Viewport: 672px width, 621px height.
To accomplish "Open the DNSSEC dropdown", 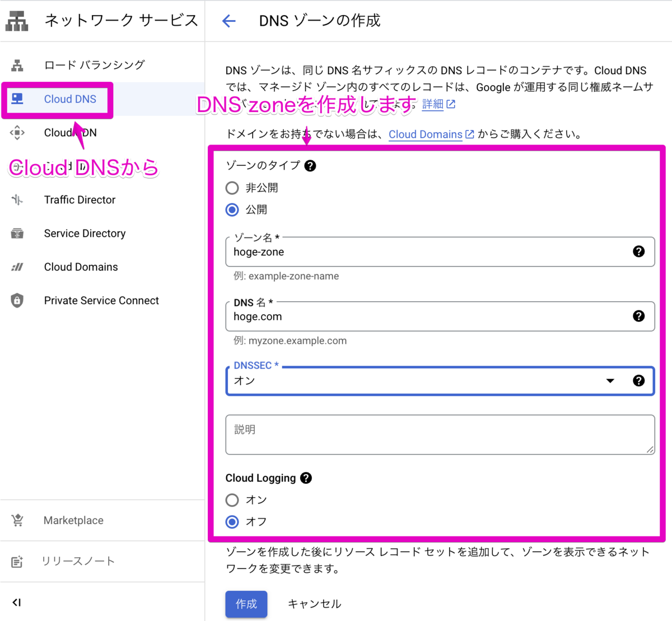I will point(610,381).
